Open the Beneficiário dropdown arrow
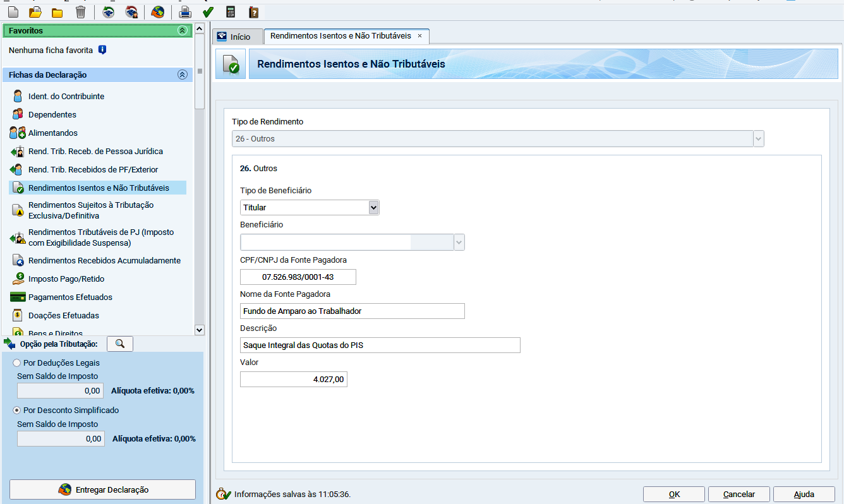Viewport: 844px width, 504px height. [459, 242]
